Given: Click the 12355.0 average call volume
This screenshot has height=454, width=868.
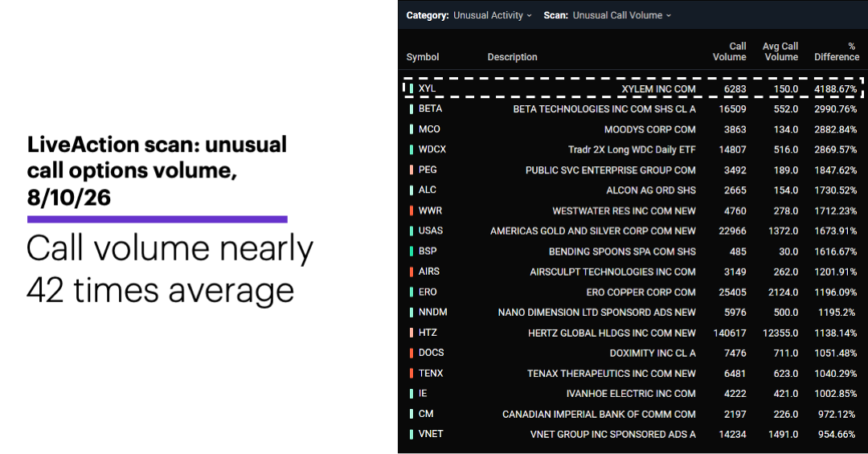Looking at the screenshot, I should tap(780, 333).
